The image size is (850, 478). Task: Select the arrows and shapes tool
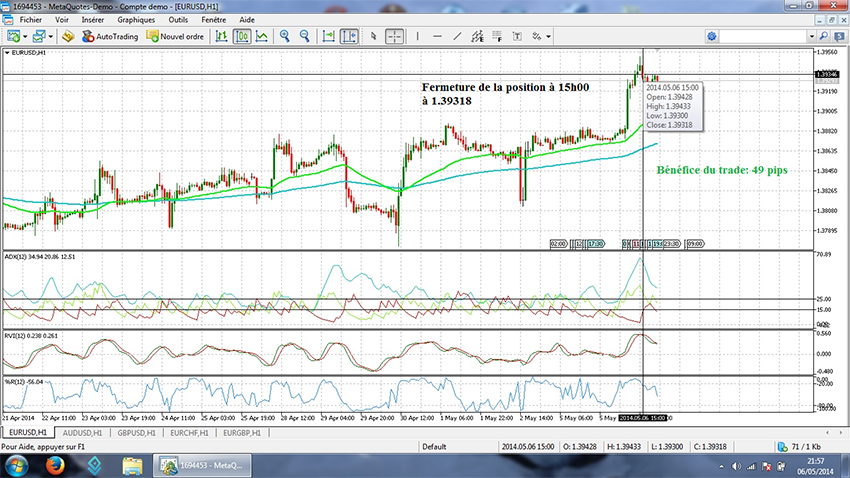[537, 36]
